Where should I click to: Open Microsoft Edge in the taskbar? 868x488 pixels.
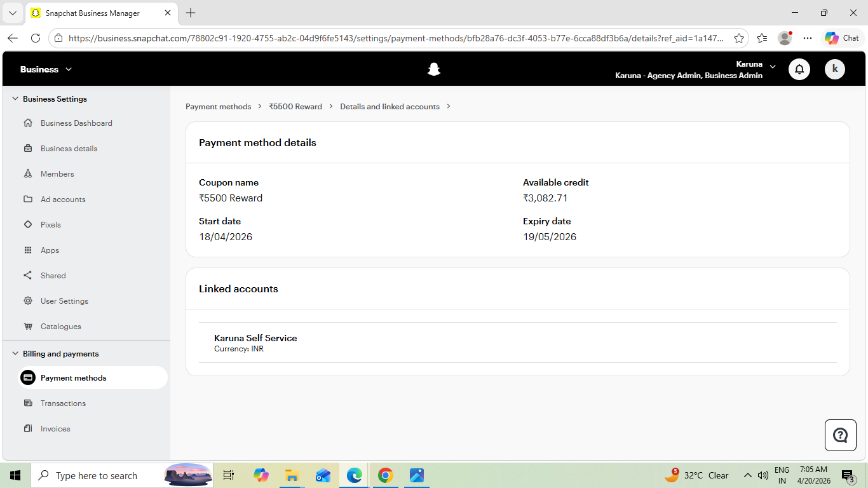(355, 475)
